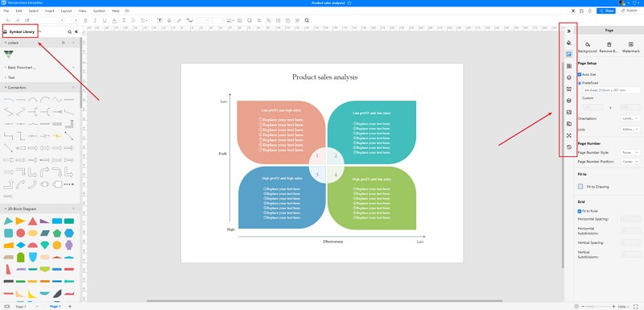Collapse the right sidebar with double-chevron icon
The image size is (644, 310).
pos(569,31)
